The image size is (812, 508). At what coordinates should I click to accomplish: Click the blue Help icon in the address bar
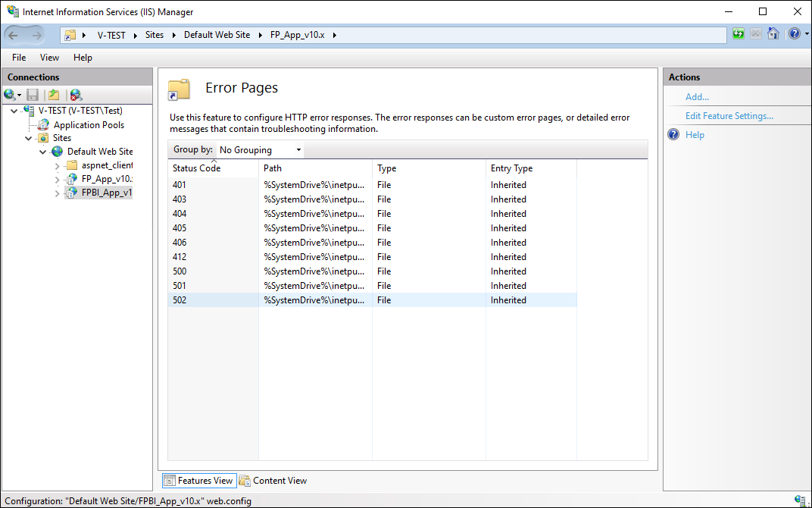tap(792, 34)
